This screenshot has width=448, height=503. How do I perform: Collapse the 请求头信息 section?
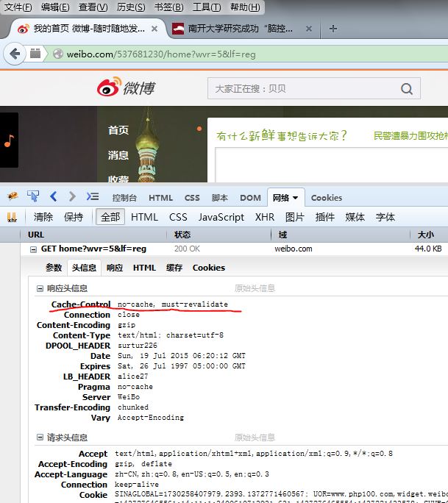[40, 438]
